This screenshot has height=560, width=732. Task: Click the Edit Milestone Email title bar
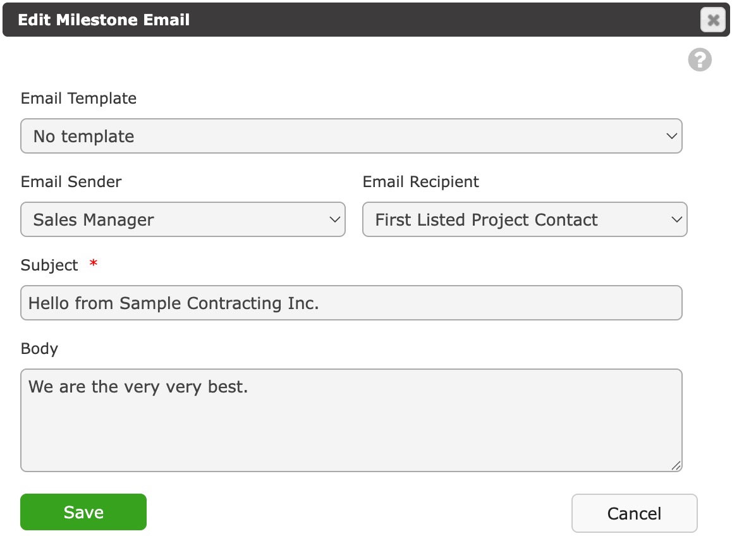point(366,20)
